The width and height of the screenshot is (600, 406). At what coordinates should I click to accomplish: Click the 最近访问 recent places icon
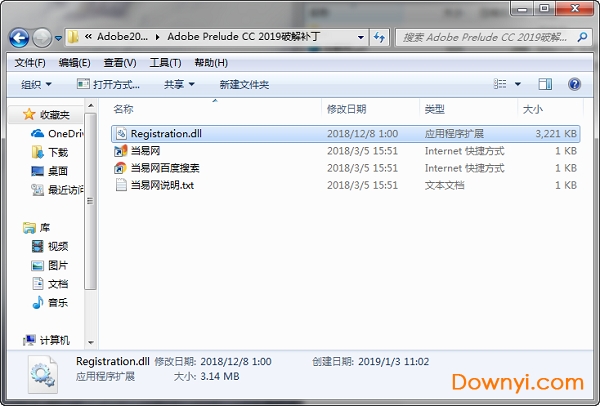[x=38, y=190]
